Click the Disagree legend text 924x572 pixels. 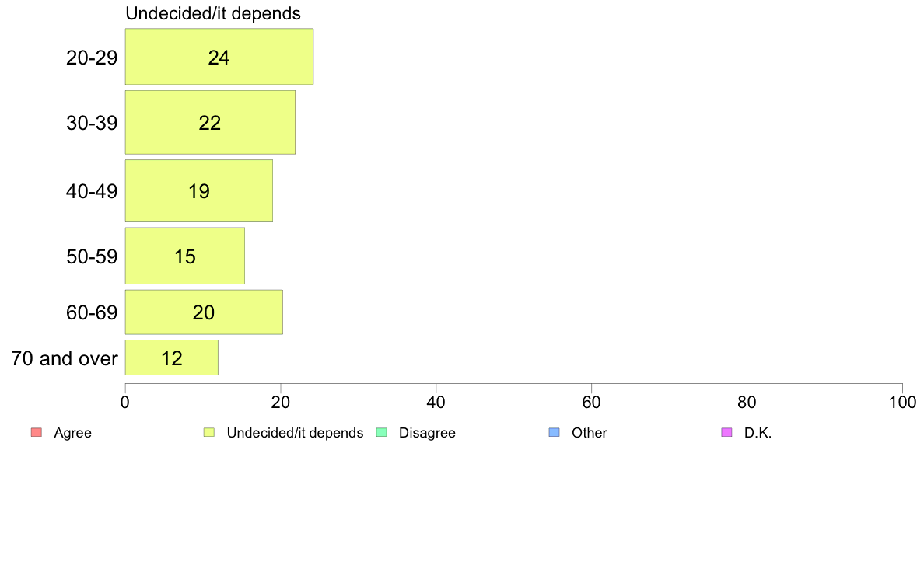coord(427,433)
